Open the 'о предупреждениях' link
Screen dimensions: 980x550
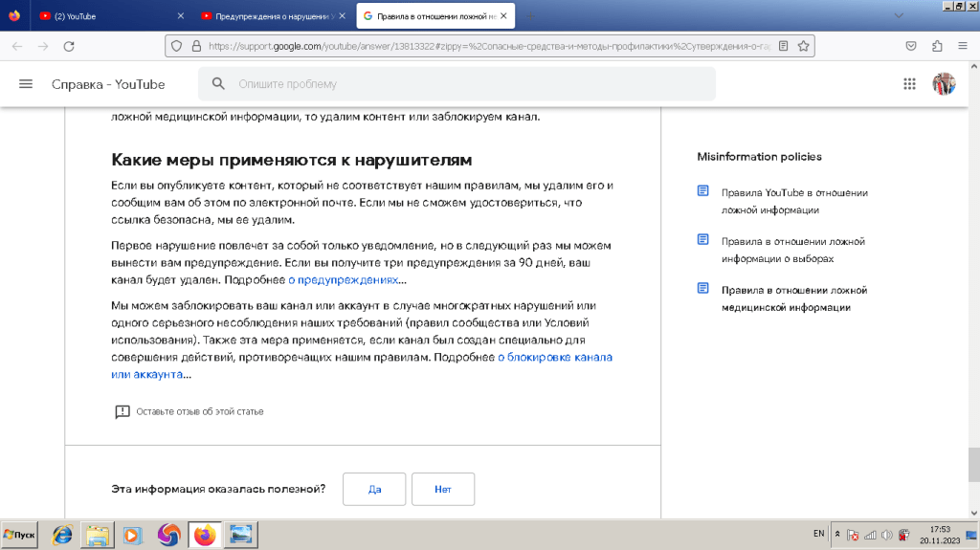tap(343, 280)
